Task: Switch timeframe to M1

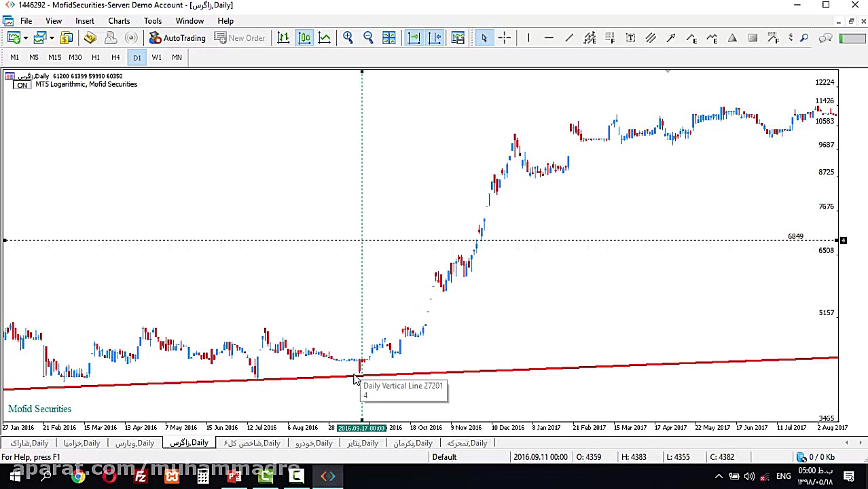Action: (14, 57)
